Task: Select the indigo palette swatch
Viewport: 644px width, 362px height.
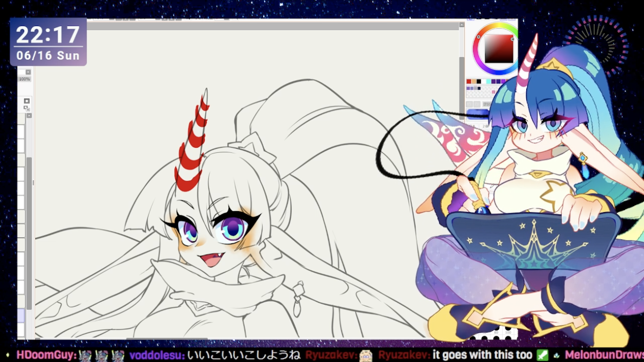Action: [x=499, y=81]
